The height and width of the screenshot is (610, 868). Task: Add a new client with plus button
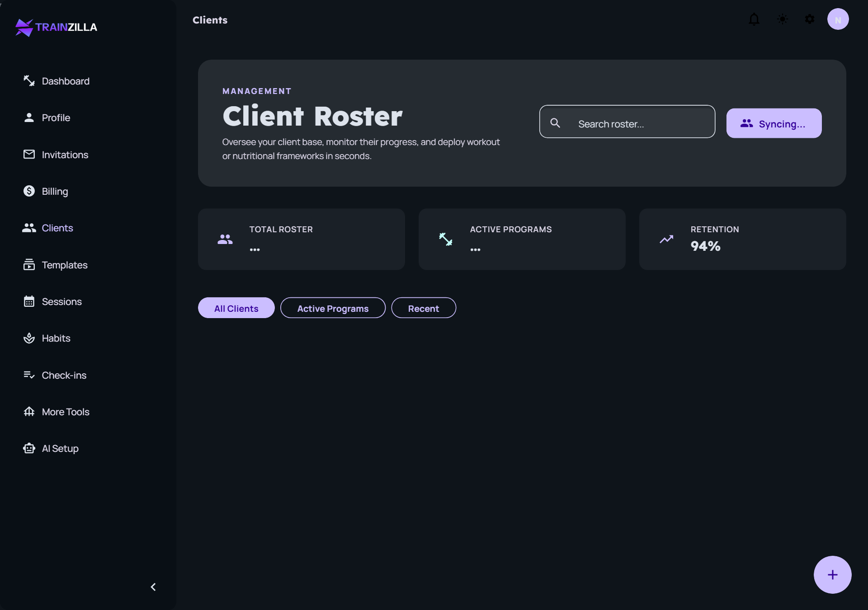tap(832, 574)
